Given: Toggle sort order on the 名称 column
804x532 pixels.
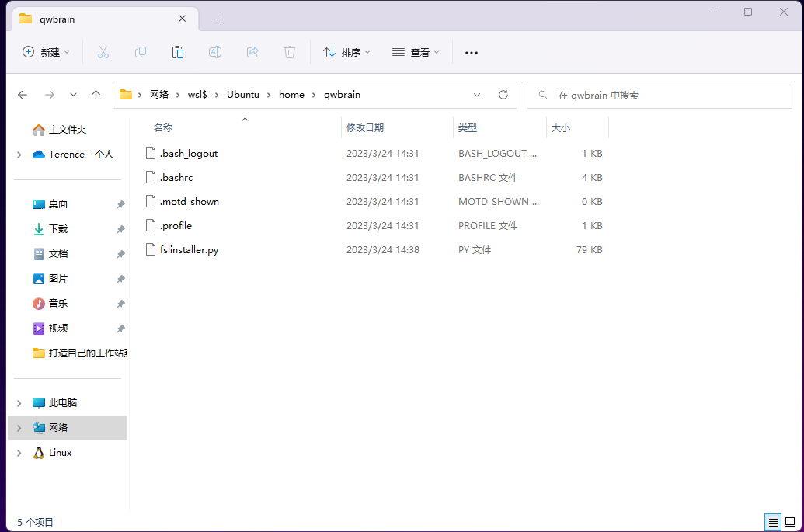Looking at the screenshot, I should [x=163, y=127].
